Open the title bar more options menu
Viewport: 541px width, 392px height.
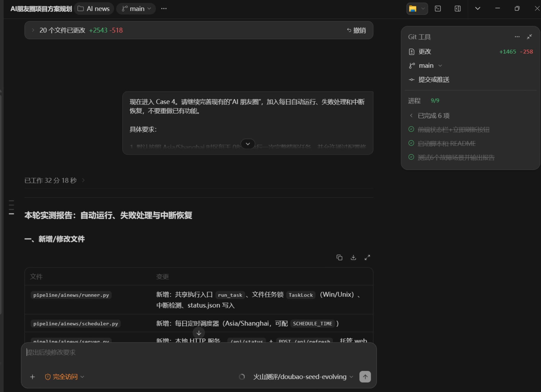(x=164, y=9)
